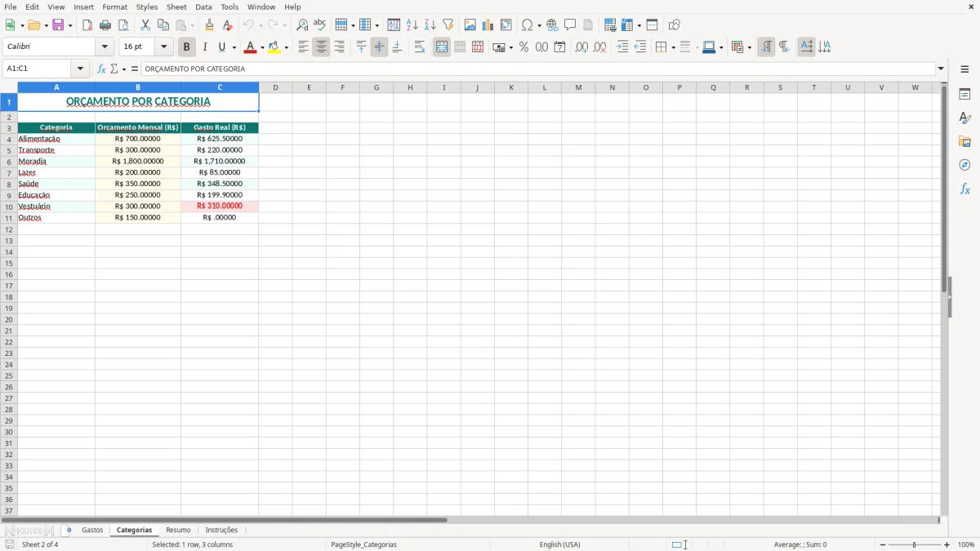The image size is (980, 551).
Task: Open the font color dropdown arrow
Action: pos(261,47)
